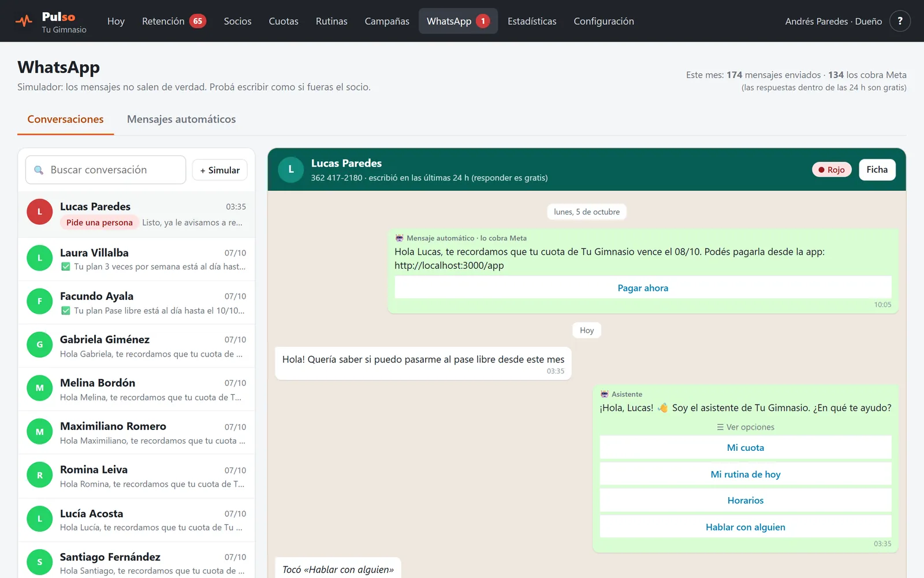Click the robot icon beside Asistente
924x578 pixels.
click(605, 394)
